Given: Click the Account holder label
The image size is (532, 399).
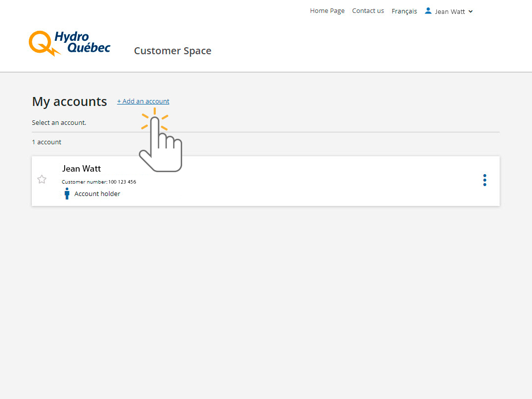Looking at the screenshot, I should [97, 194].
